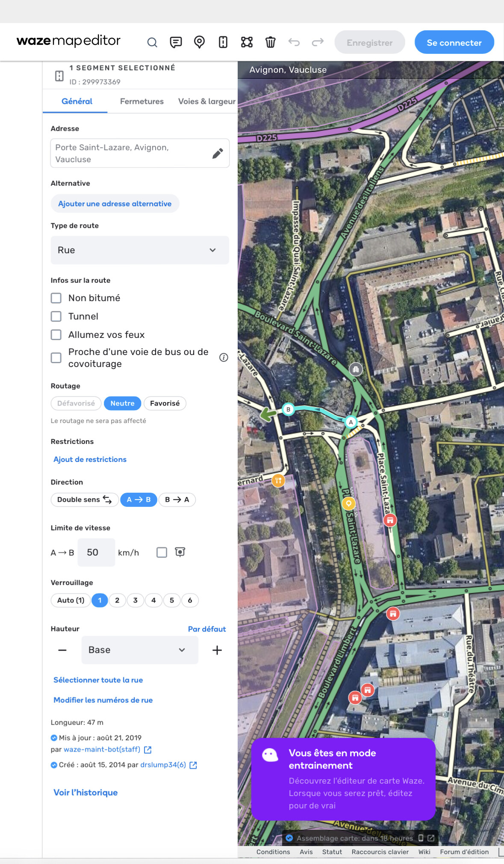Click the junction node tool icon
This screenshot has width=504, height=864.
247,42
